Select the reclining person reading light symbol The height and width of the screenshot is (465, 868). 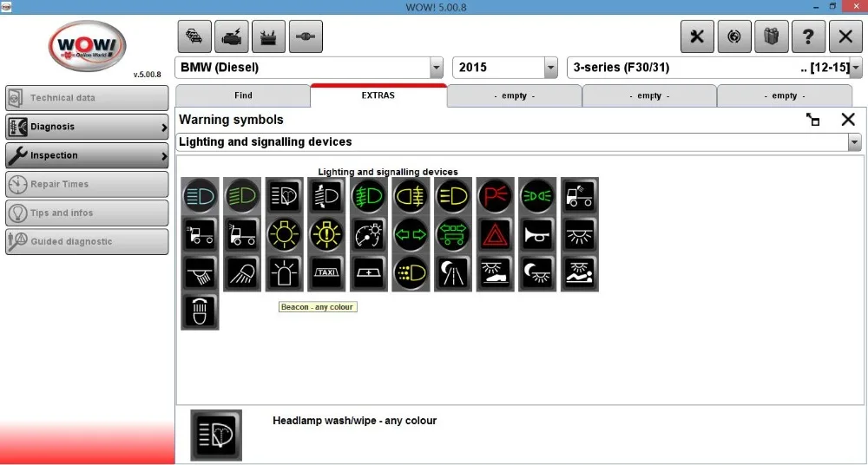click(580, 273)
